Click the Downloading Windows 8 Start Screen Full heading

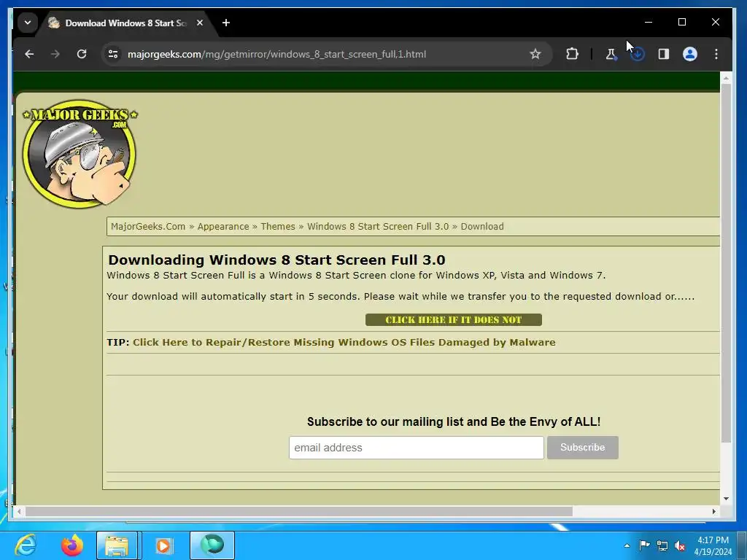(276, 260)
